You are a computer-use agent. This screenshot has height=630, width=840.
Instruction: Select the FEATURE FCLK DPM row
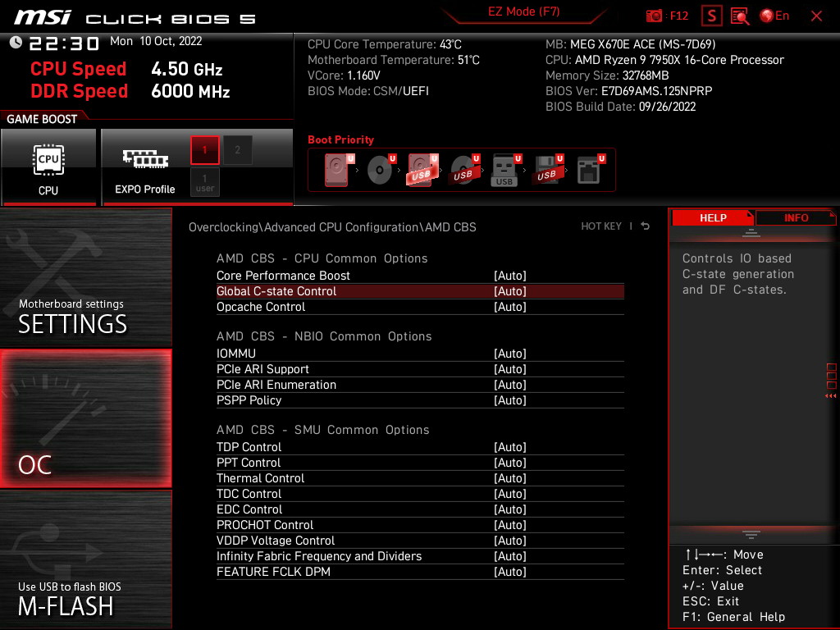[420, 572]
